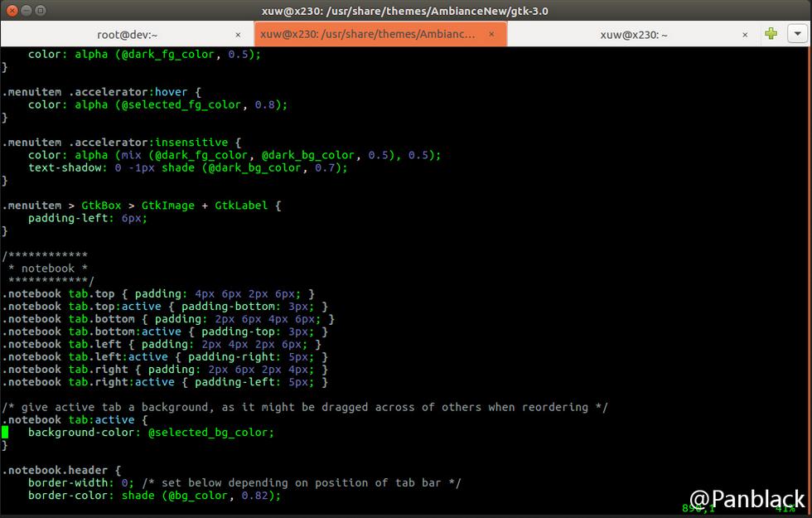
Task: Click the window title bar text
Action: (404, 11)
